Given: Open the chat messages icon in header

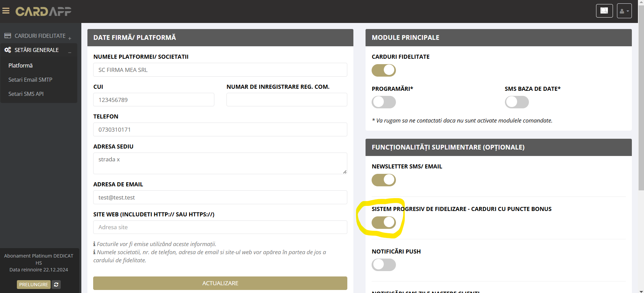Looking at the screenshot, I should pos(604,11).
